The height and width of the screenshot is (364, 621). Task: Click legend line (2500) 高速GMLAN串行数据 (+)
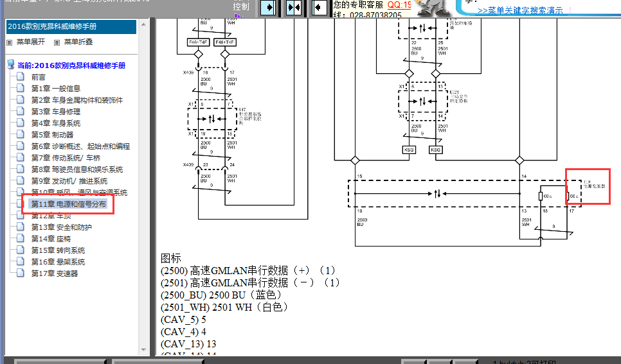coord(248,271)
